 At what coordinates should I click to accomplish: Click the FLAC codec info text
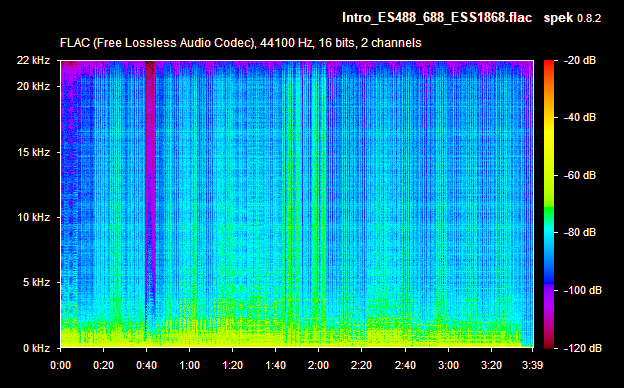[x=240, y=43]
